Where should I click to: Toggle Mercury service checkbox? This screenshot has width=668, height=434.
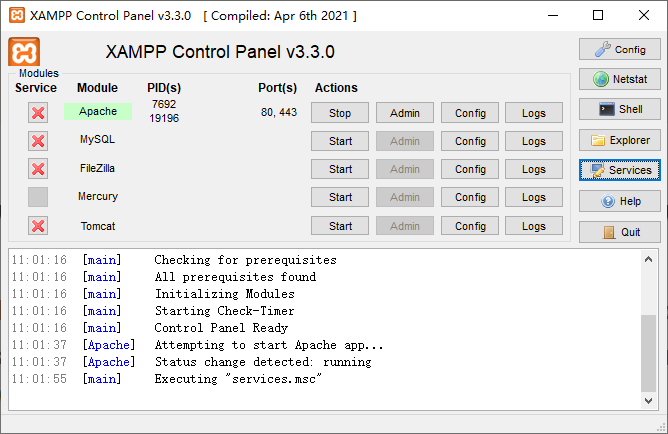point(38,197)
